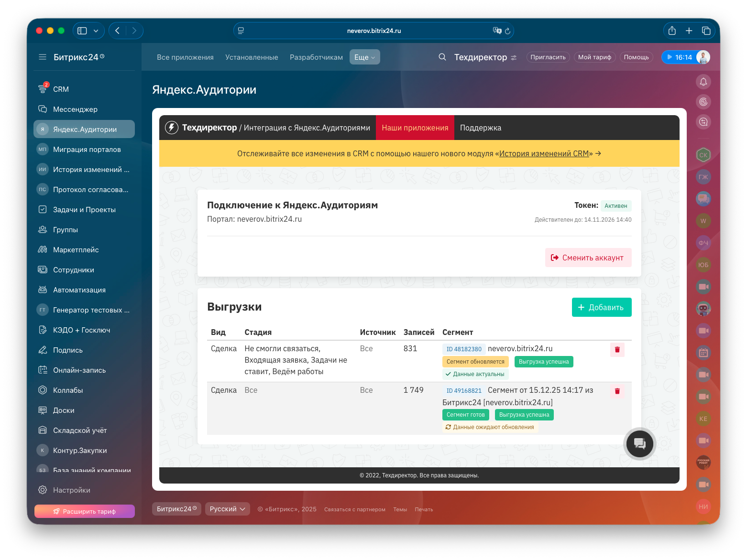Open the Доски icon

43,410
